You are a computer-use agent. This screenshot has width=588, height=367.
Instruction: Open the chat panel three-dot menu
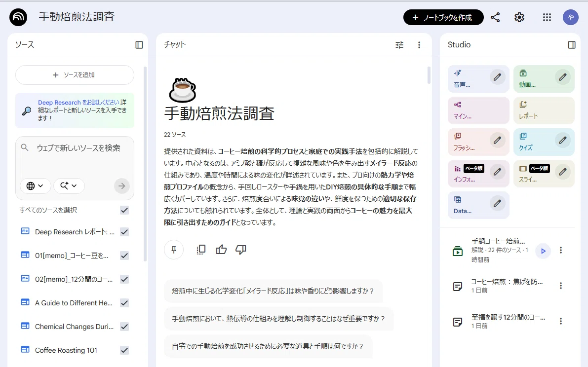[x=419, y=45]
